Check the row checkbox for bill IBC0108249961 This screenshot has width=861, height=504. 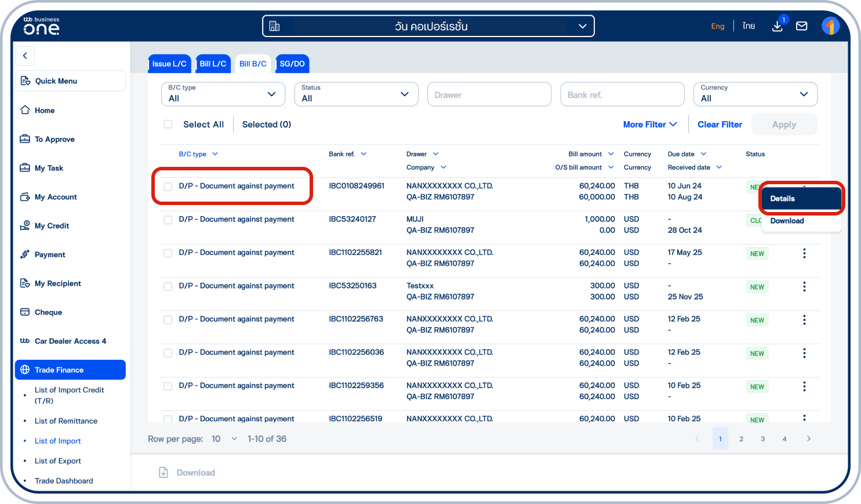tap(168, 187)
